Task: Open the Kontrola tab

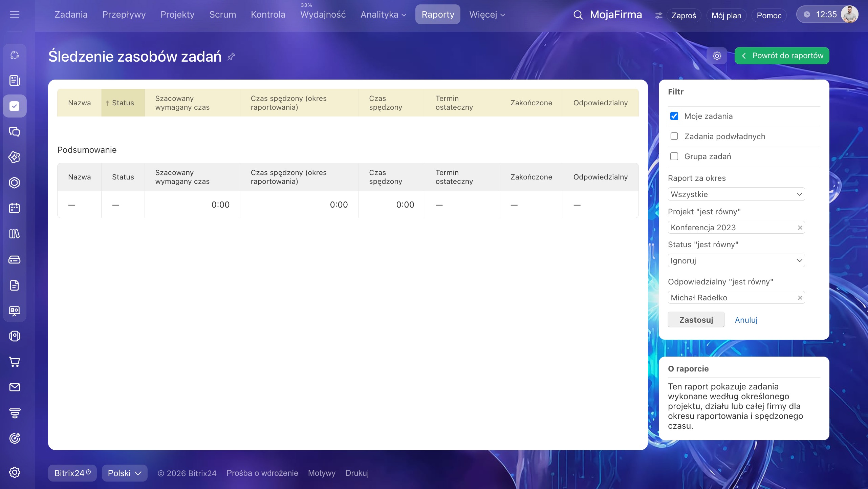Action: (x=268, y=15)
